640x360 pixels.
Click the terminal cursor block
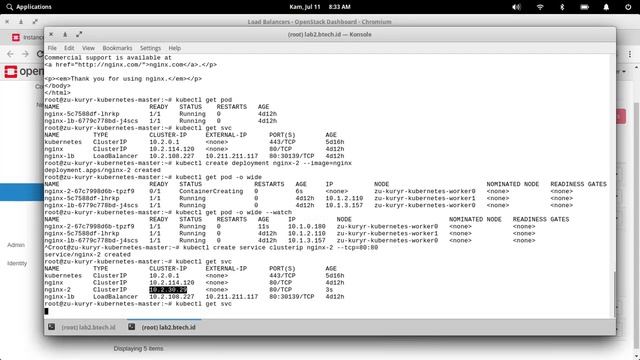click(x=47, y=311)
